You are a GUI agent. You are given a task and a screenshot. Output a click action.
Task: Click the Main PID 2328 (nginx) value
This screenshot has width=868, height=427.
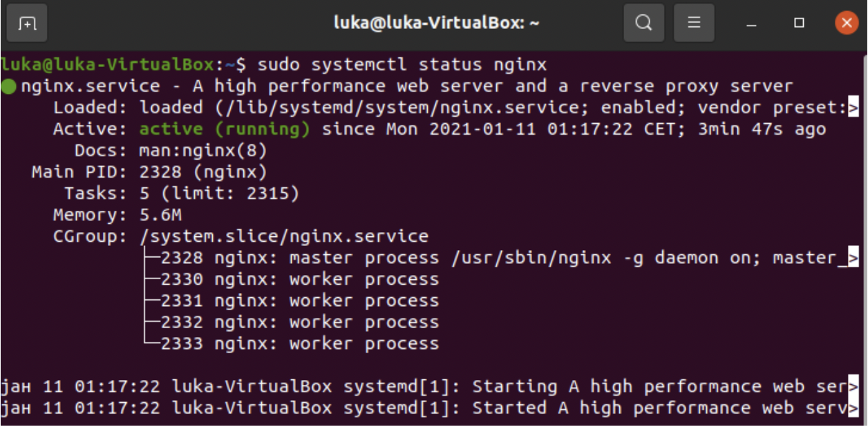click(x=203, y=172)
